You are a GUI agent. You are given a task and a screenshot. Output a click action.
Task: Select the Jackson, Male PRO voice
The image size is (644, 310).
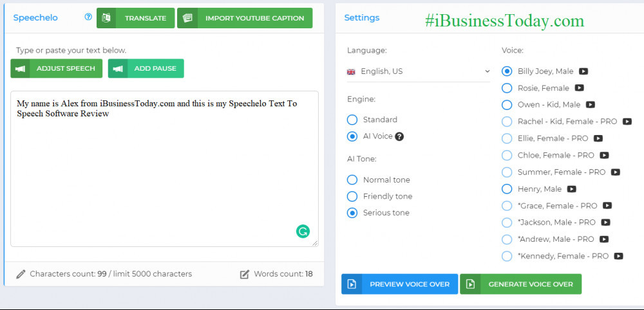507,223
